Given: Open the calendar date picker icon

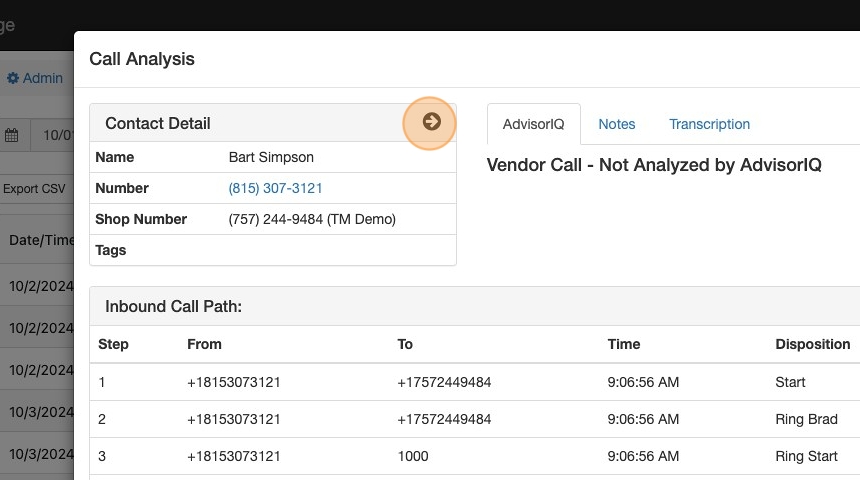Looking at the screenshot, I should [x=12, y=135].
